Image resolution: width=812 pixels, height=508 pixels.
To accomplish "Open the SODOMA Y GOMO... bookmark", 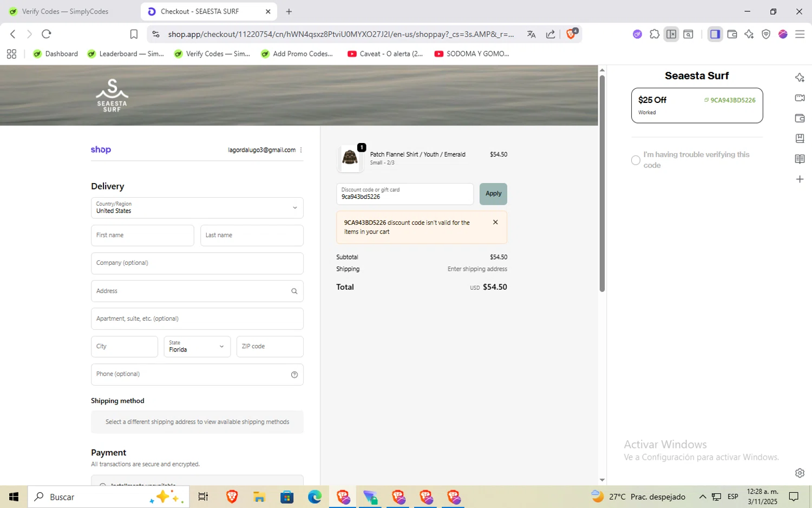I will click(472, 54).
